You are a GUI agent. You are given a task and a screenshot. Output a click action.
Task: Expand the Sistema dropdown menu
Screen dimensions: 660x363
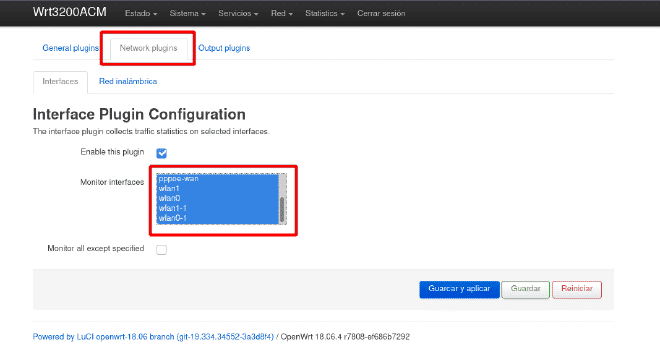point(187,13)
